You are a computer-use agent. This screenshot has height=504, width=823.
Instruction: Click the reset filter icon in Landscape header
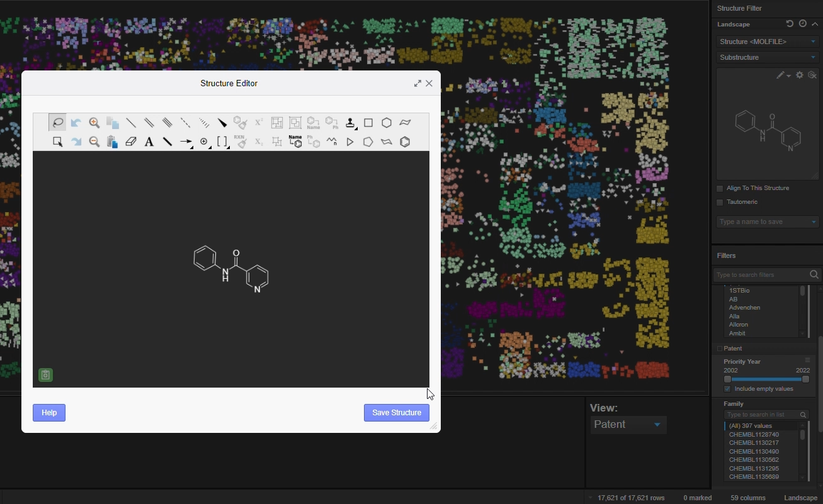[790, 24]
